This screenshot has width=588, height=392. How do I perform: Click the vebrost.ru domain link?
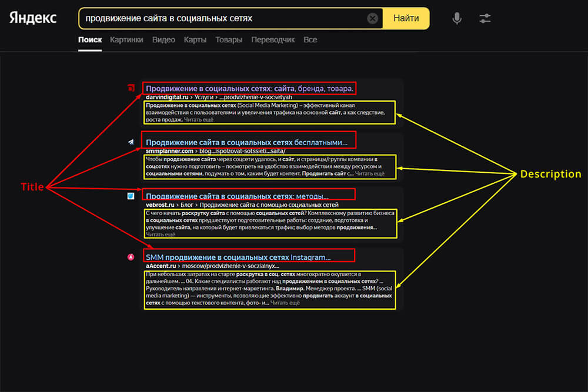pyautogui.click(x=160, y=205)
